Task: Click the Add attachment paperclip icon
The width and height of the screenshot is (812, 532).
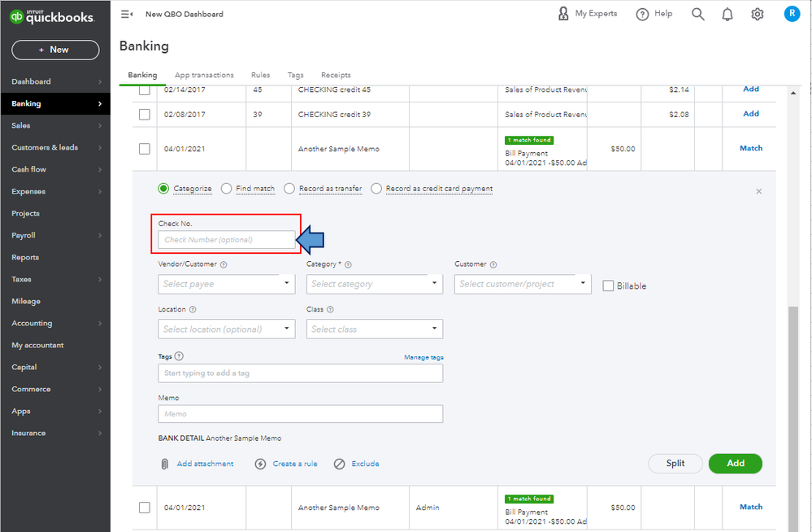Action: tap(164, 464)
